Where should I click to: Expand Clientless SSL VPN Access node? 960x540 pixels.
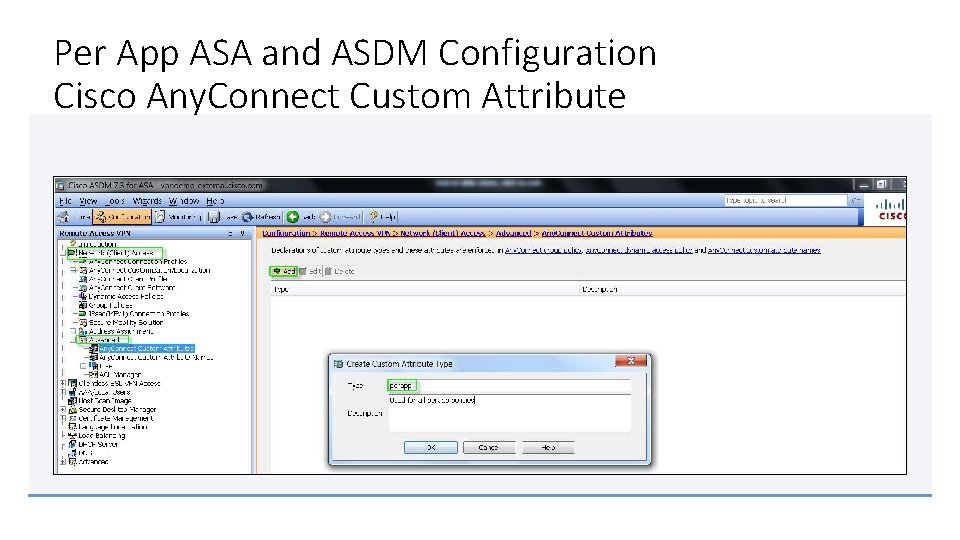click(62, 383)
